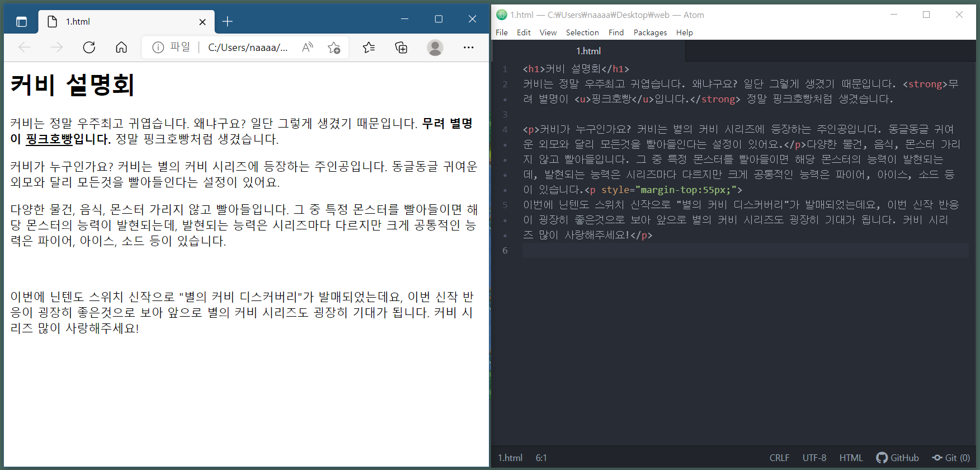Click cursor position 6:1 in status bar
The height and width of the screenshot is (470, 980).
(x=541, y=458)
